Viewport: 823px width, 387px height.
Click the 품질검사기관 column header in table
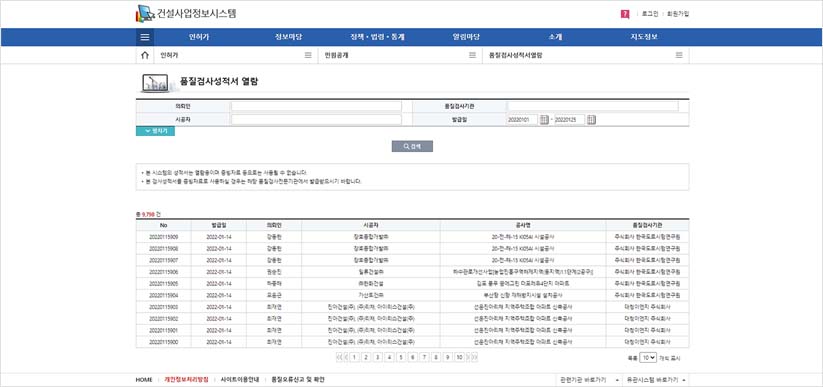648,225
